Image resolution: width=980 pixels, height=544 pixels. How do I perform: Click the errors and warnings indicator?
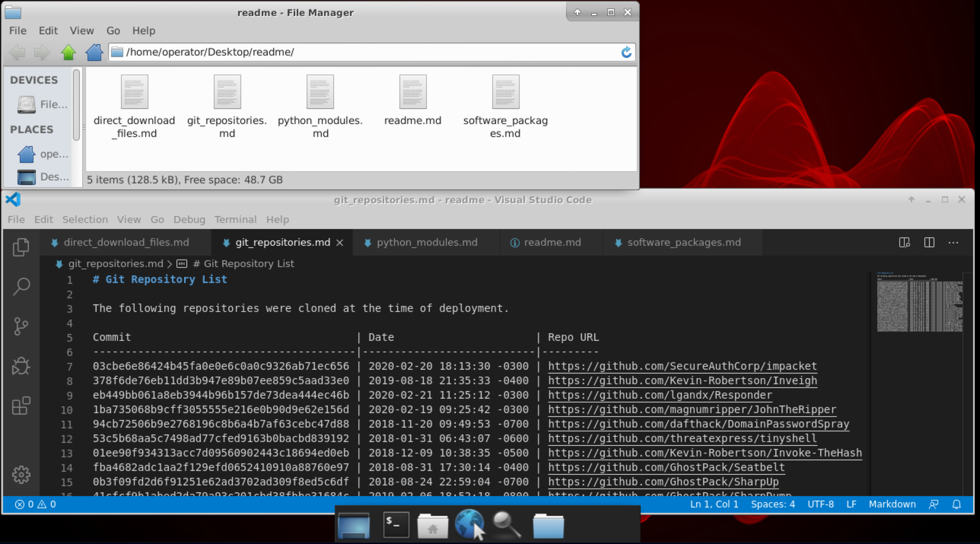35,504
